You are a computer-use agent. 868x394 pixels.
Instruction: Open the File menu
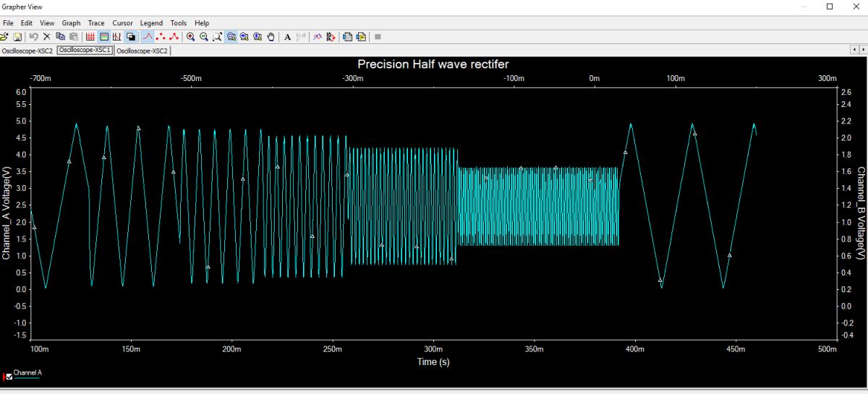point(8,23)
